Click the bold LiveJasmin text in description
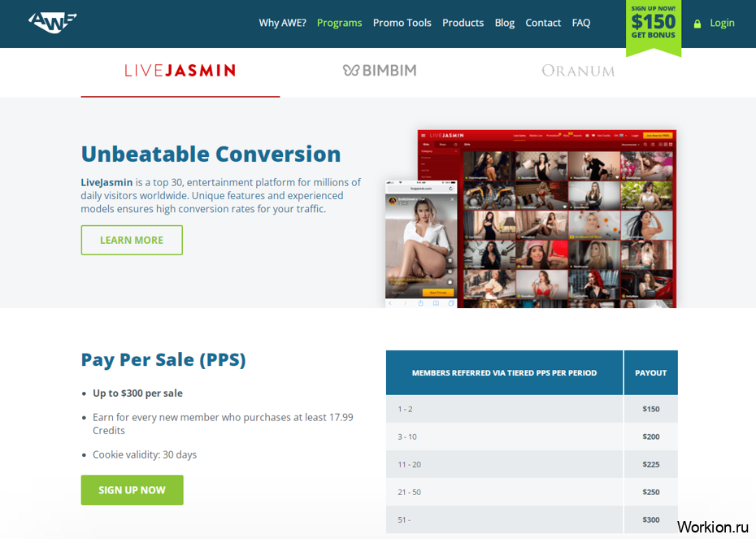Screen dimensions: 756x539 click(x=106, y=182)
